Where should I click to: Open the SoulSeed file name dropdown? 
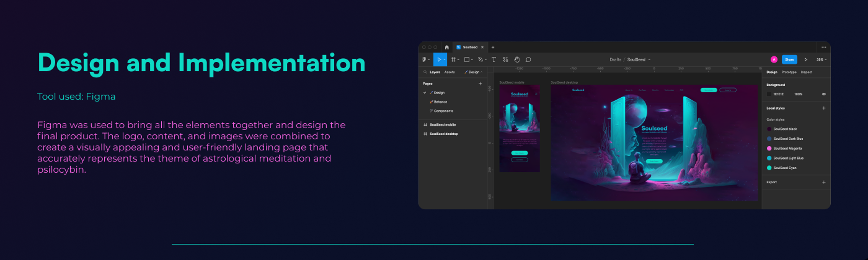point(649,59)
